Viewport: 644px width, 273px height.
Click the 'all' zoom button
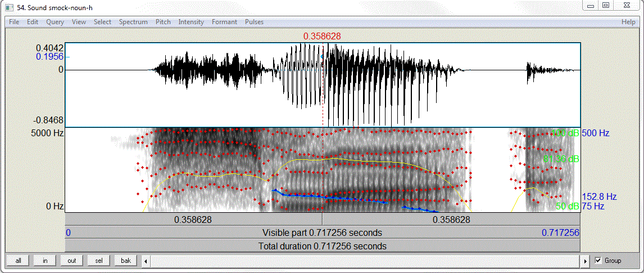tap(19, 261)
